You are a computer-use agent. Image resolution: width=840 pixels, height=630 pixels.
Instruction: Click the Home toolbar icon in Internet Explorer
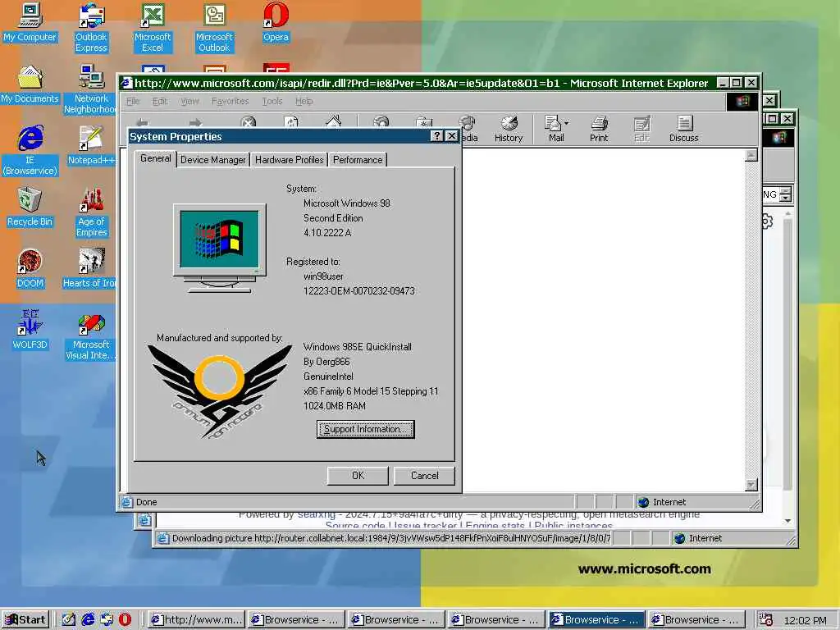(x=333, y=122)
